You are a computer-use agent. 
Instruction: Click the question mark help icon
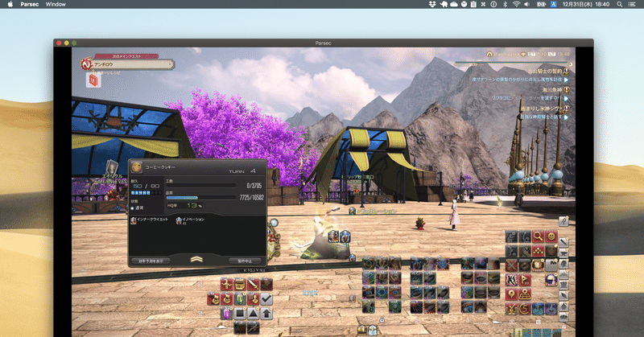(563, 221)
